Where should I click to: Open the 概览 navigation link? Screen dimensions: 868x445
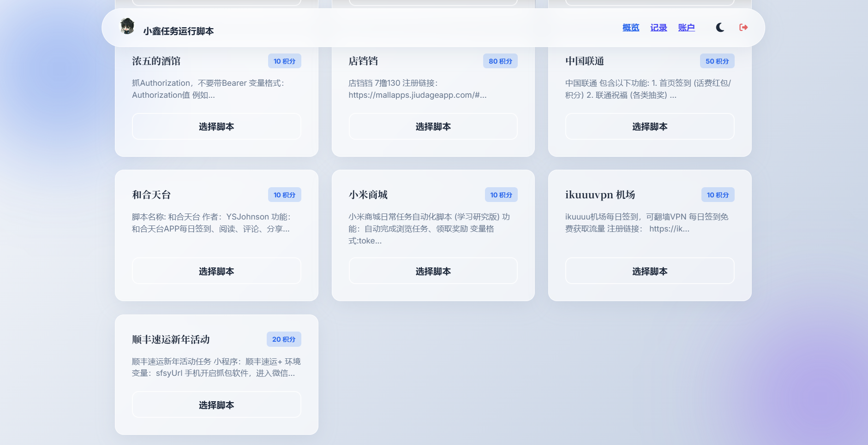click(x=630, y=27)
